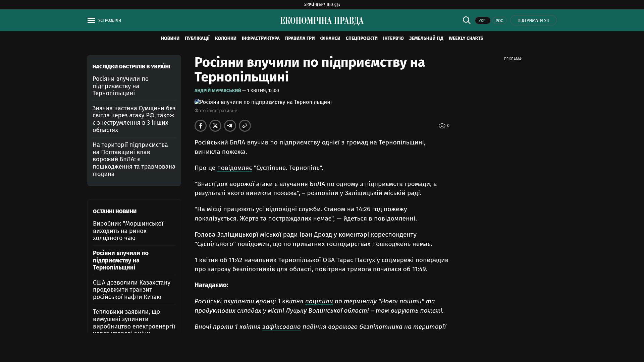Click the views eye icon
The width and height of the screenshot is (644, 362).
442,126
